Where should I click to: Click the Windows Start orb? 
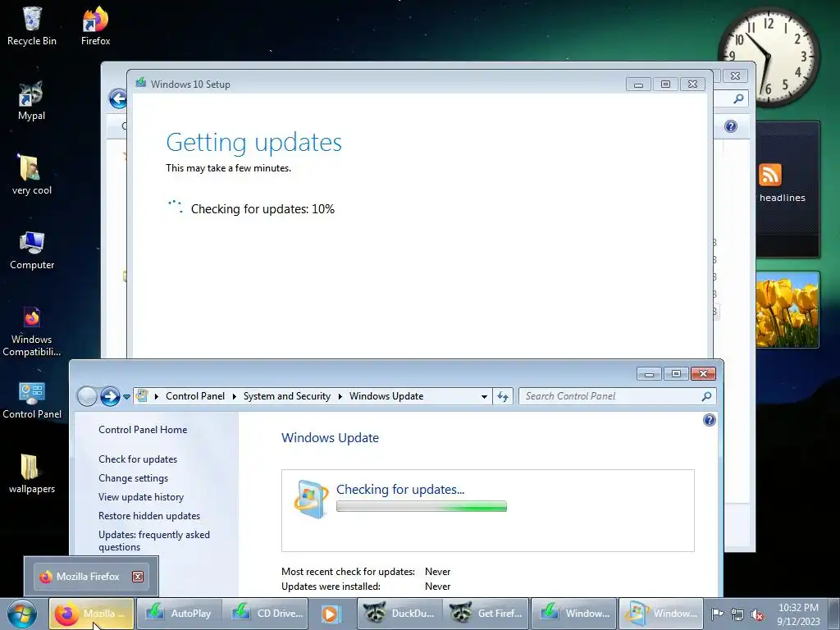[22, 614]
